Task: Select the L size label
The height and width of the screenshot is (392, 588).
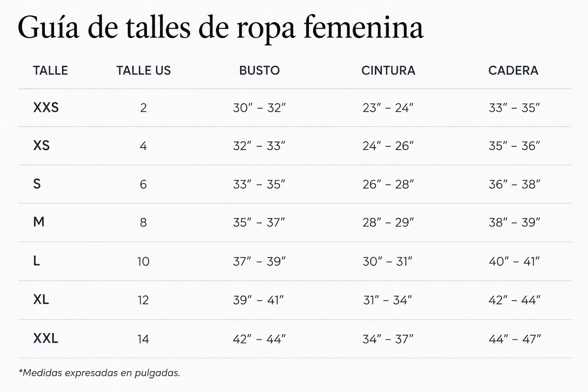Action: [x=36, y=261]
